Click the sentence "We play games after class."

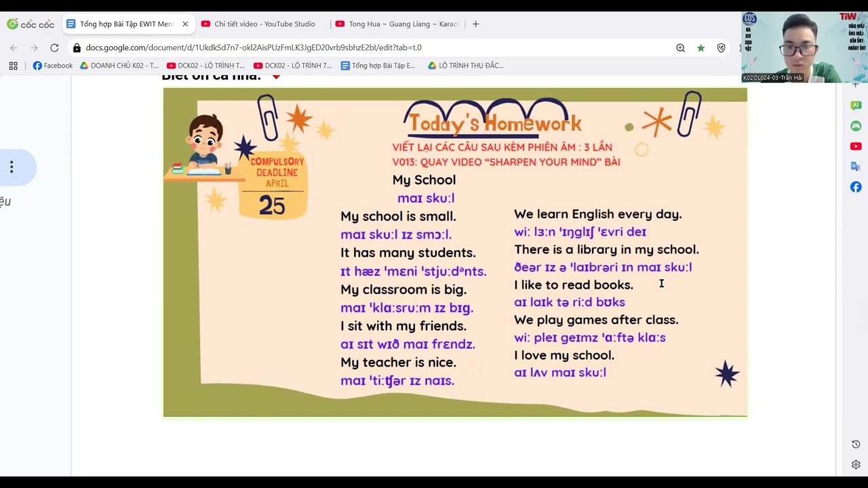coord(596,320)
